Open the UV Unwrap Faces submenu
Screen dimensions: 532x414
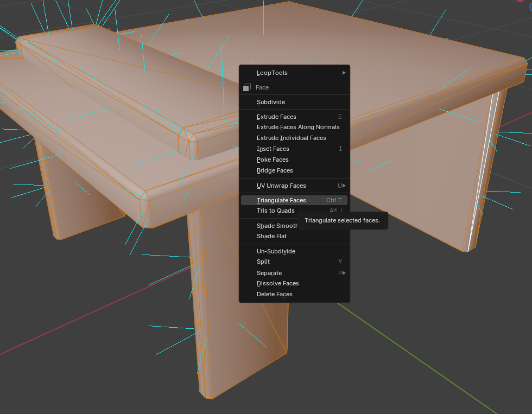294,186
